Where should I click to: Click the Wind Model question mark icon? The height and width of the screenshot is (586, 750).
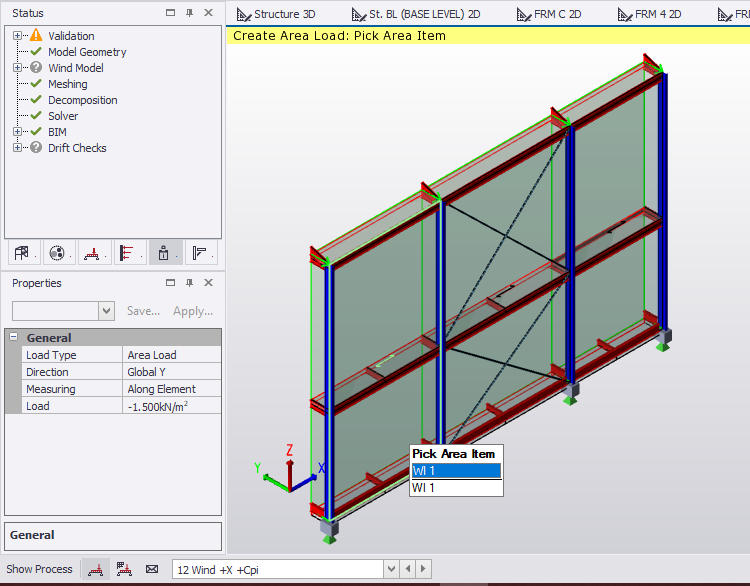pos(36,67)
